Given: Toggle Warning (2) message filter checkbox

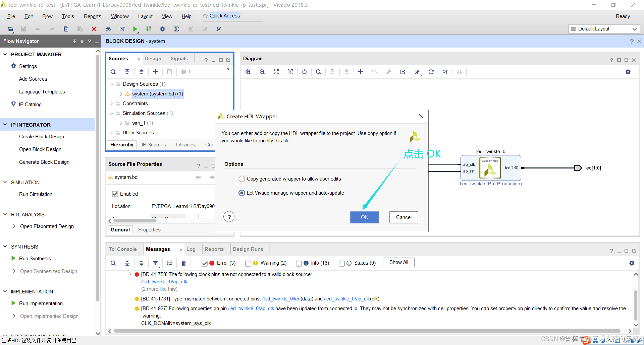Looking at the screenshot, I should click(x=248, y=263).
